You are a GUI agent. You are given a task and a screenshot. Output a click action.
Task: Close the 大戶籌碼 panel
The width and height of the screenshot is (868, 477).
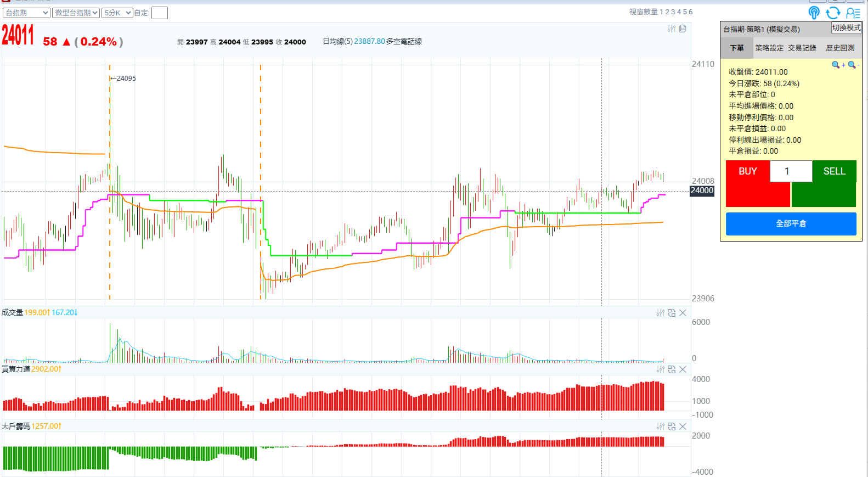tap(683, 427)
